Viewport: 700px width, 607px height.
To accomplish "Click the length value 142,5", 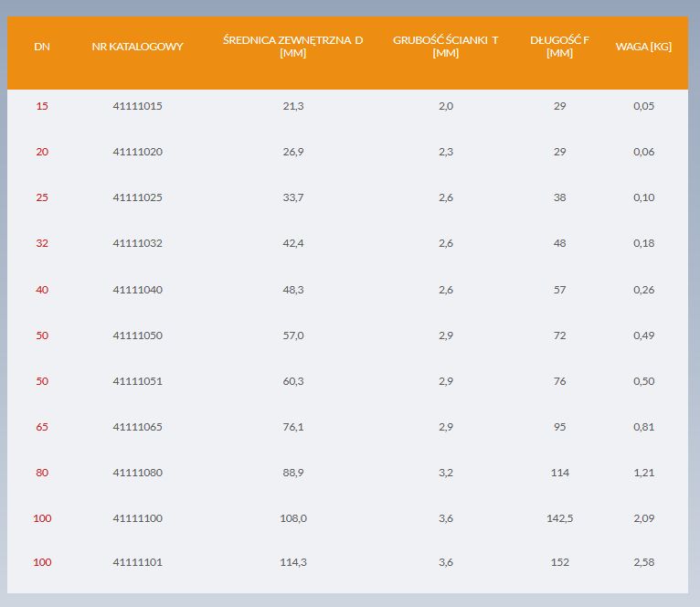I will pyautogui.click(x=559, y=518).
